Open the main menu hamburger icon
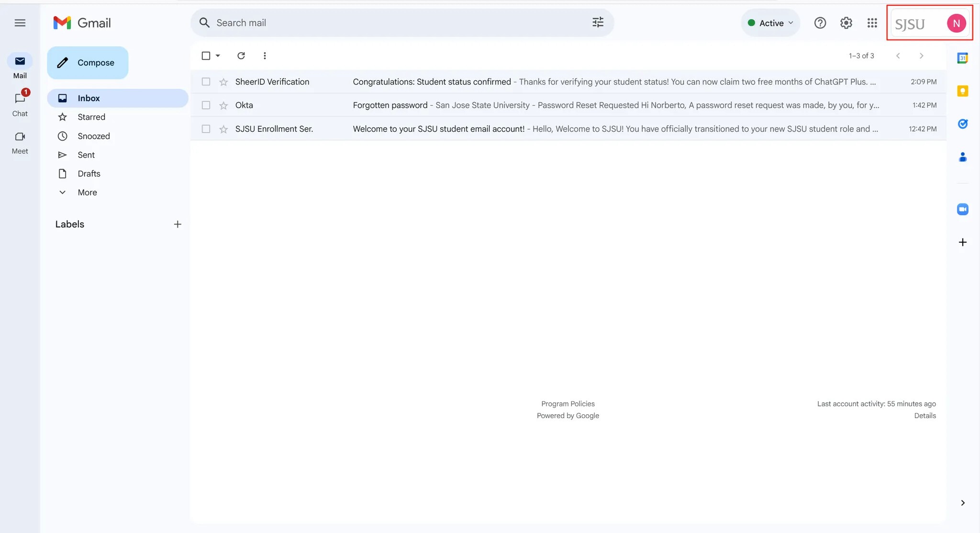This screenshot has width=980, height=533. tap(20, 23)
